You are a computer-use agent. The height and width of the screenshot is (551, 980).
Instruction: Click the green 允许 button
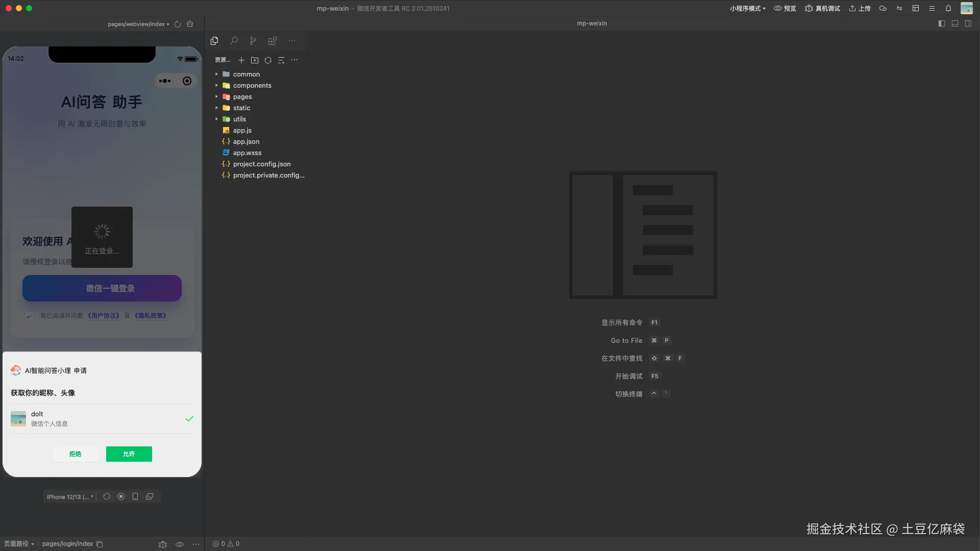pyautogui.click(x=129, y=454)
